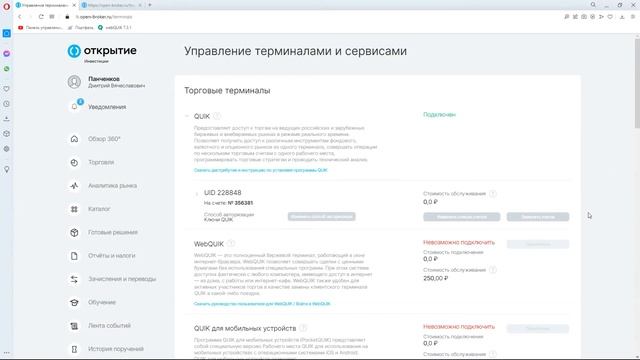Screen dimensions: 640x360
Task: Click the wide gray button under 0,0 ₽ in UID row
Action: pos(461,217)
